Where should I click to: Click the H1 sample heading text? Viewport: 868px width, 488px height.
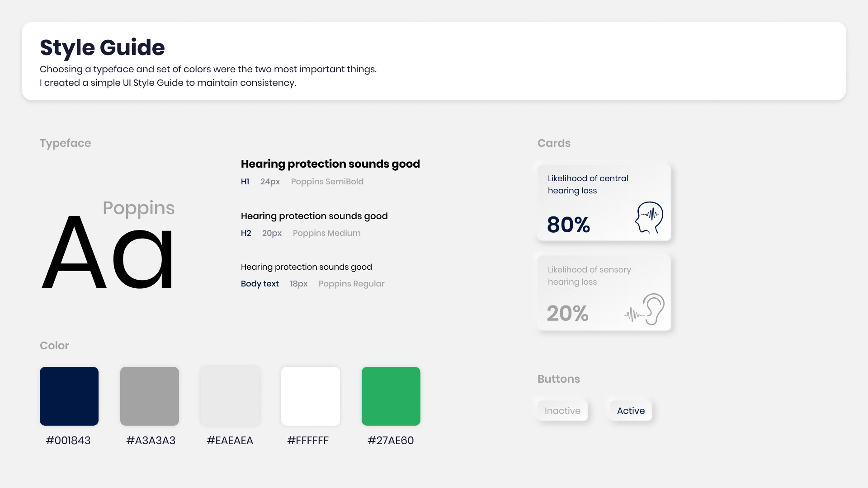click(x=330, y=164)
